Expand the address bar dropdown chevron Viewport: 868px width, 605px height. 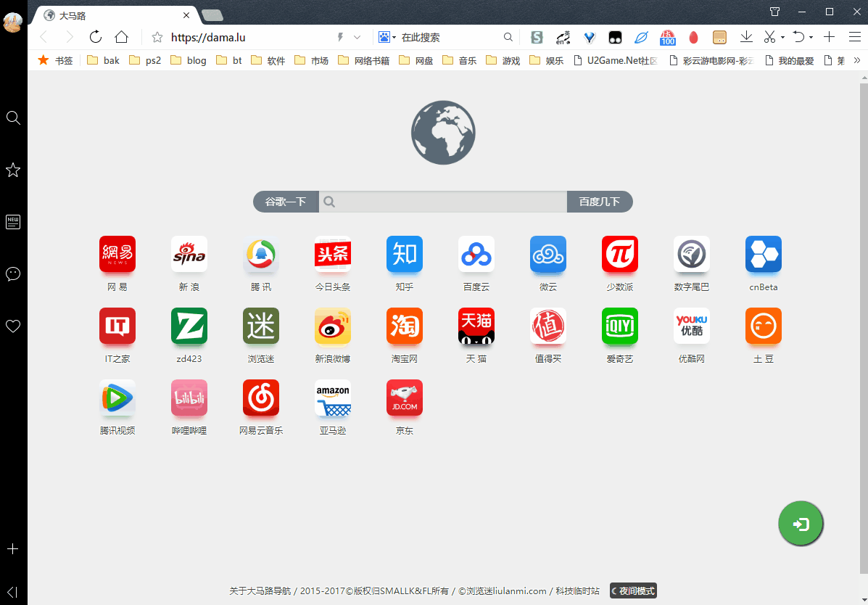[x=357, y=37]
